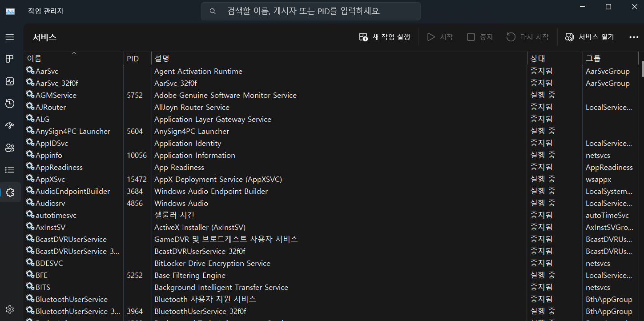This screenshot has width=644, height=321.
Task: Click the gear icon of Audiosrv row
Action: point(30,203)
